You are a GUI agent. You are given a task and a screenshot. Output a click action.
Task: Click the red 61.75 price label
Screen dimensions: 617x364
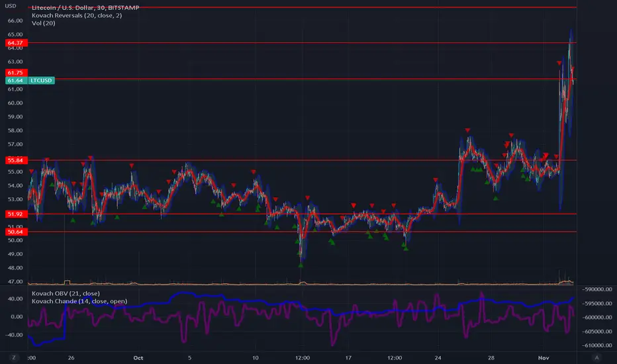point(16,73)
